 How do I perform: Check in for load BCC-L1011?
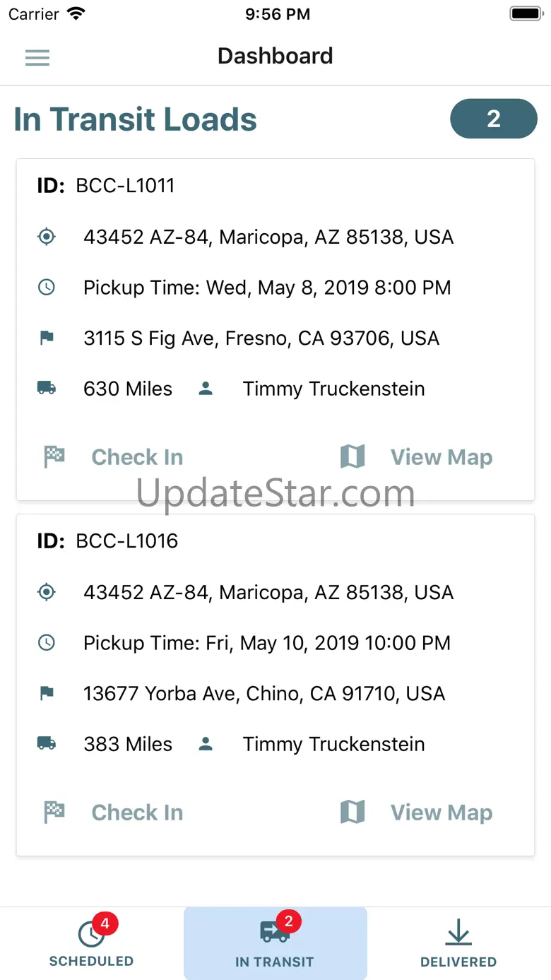[114, 457]
